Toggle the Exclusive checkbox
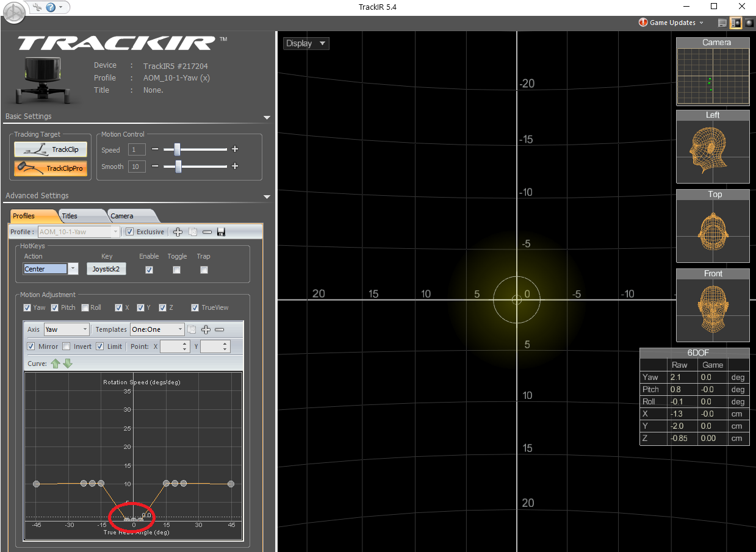Viewport: 756px width, 552px height. click(x=129, y=232)
